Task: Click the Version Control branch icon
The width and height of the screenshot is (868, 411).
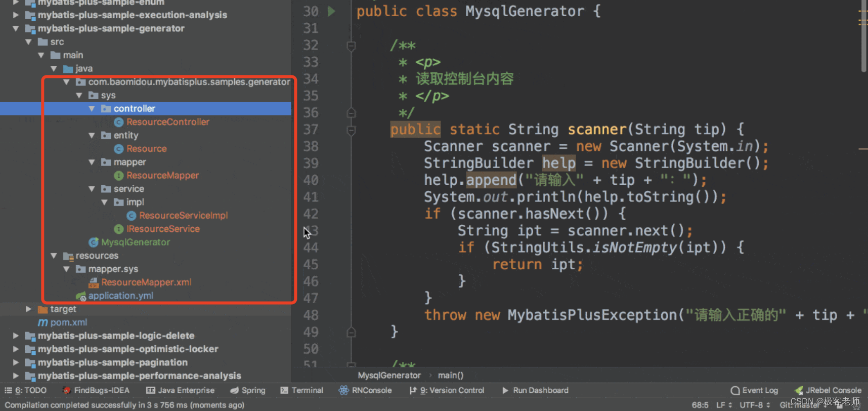Action: click(413, 390)
